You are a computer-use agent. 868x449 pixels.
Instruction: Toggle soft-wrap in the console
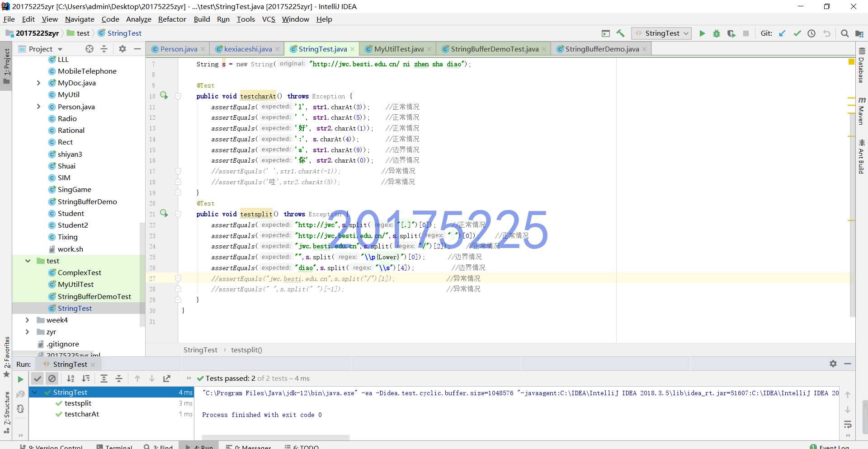848,425
